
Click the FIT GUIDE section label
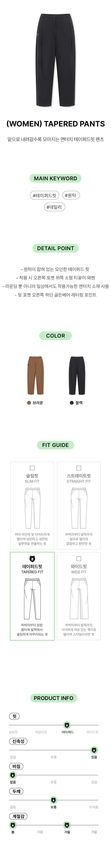click(x=55, y=445)
